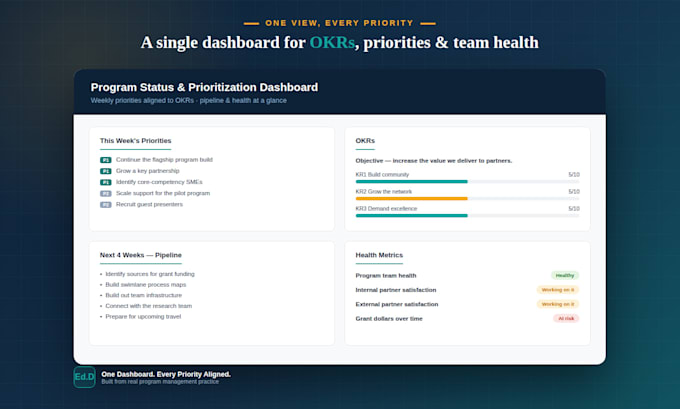Click the KR2 Grow the network progress bar
This screenshot has width=680, height=409.
pos(467,199)
